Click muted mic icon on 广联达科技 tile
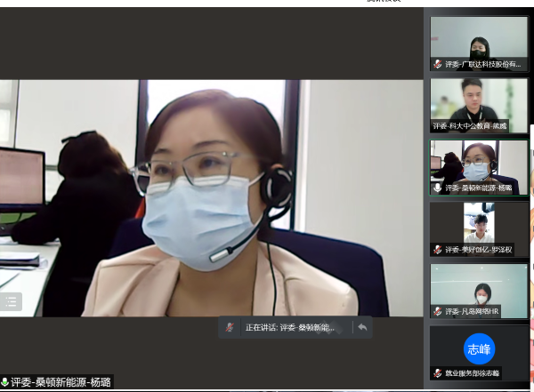 (x=438, y=64)
